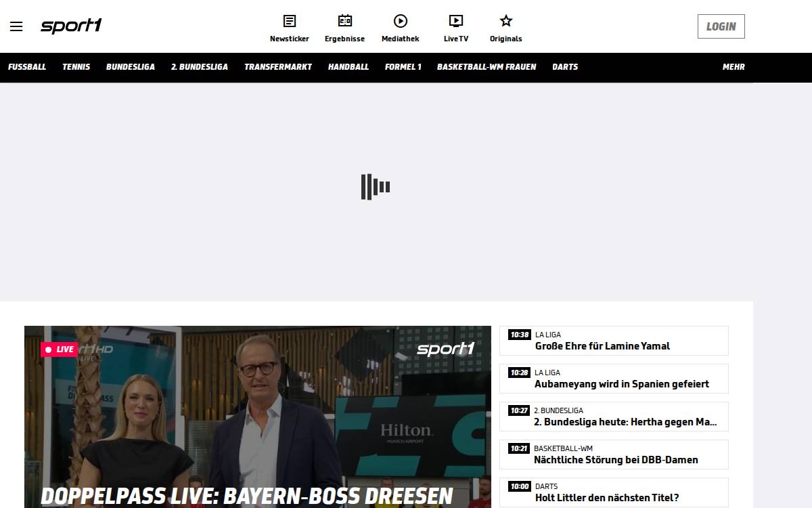
Task: Click the 10:21 timestamp badge
Action: [519, 448]
